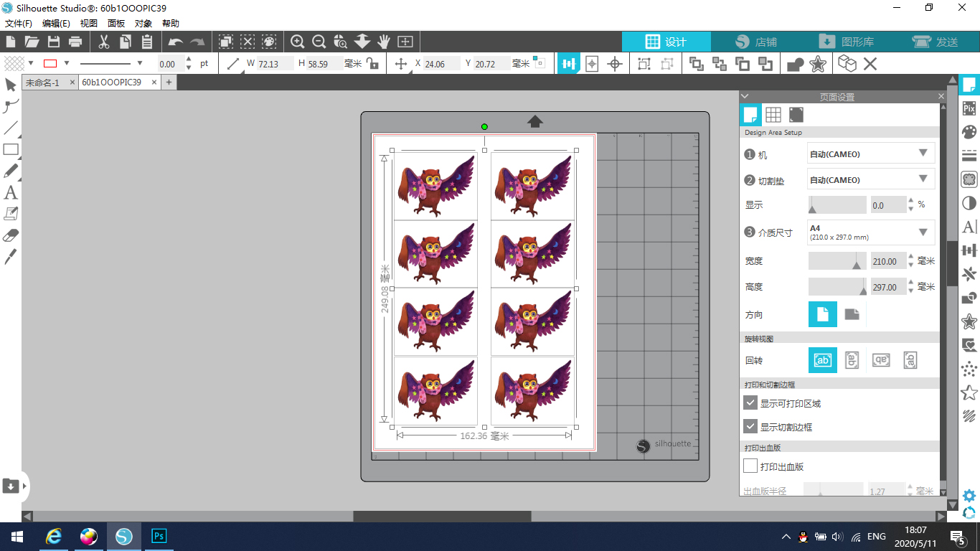Click the Delete X icon in toolbar
Image resolution: width=980 pixels, height=551 pixels.
[870, 64]
